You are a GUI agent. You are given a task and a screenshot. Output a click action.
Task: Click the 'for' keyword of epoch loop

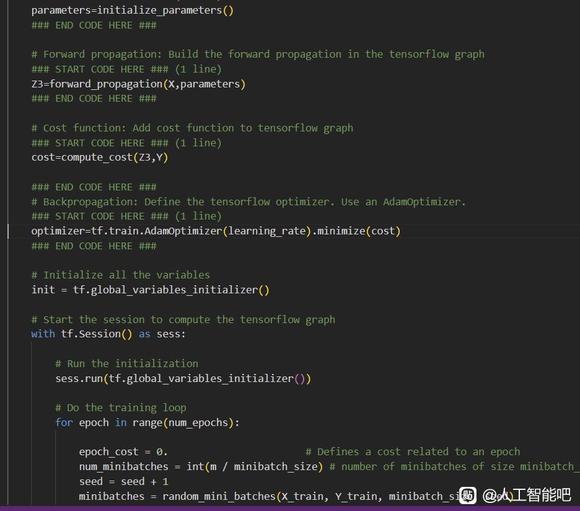[64, 422]
